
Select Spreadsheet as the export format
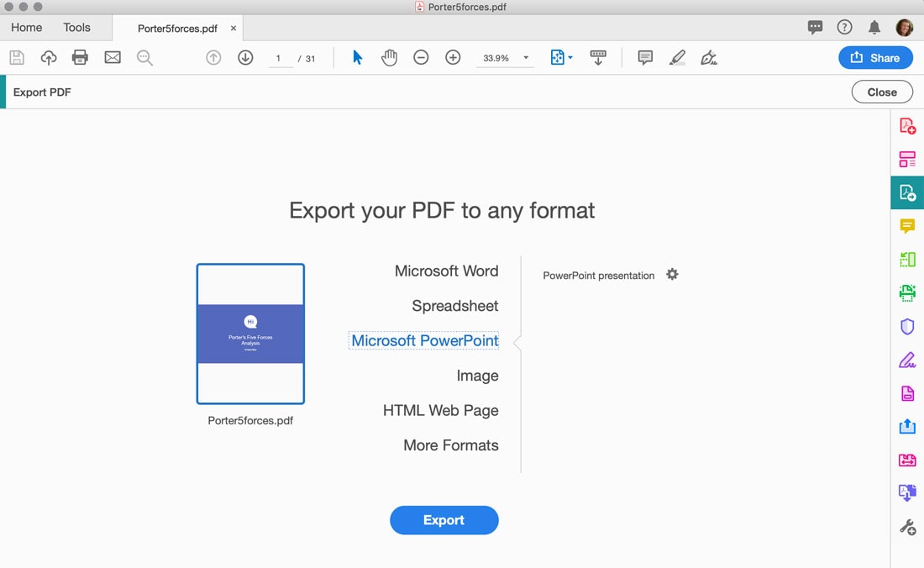[x=454, y=306]
